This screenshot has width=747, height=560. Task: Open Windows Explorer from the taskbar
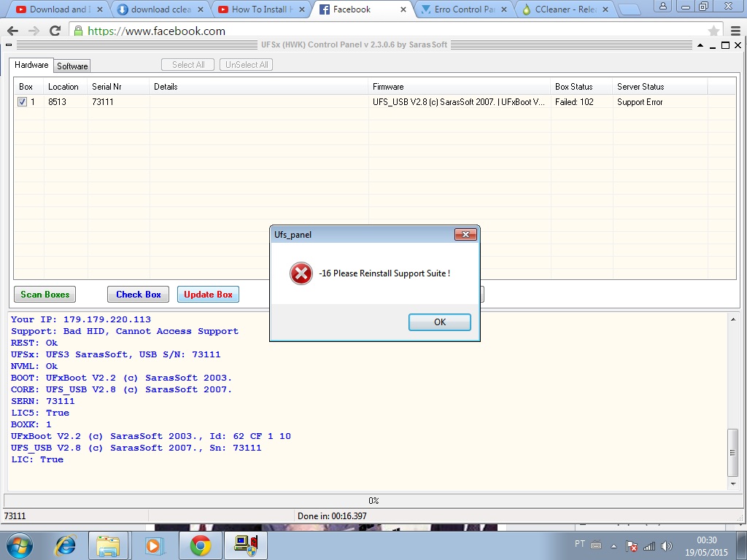(x=108, y=545)
